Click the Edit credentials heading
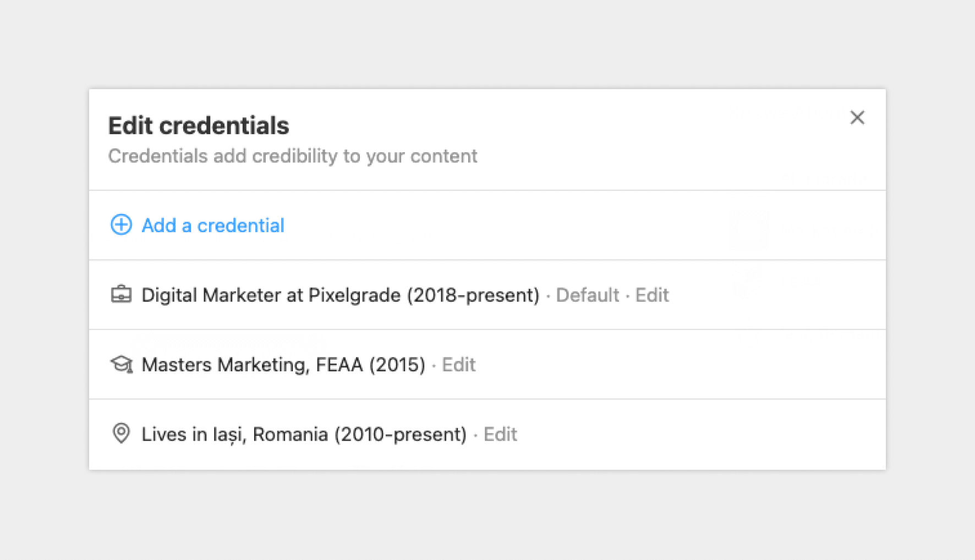975x560 pixels. 199,125
